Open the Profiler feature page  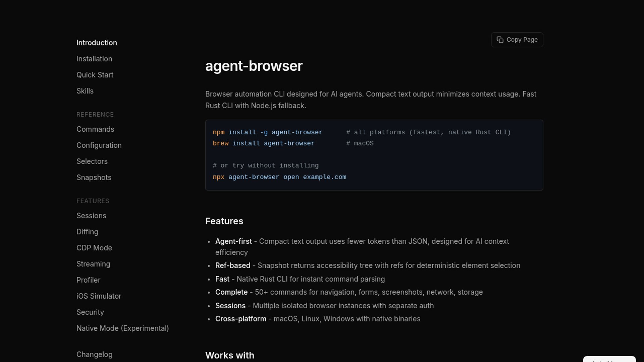(88, 280)
